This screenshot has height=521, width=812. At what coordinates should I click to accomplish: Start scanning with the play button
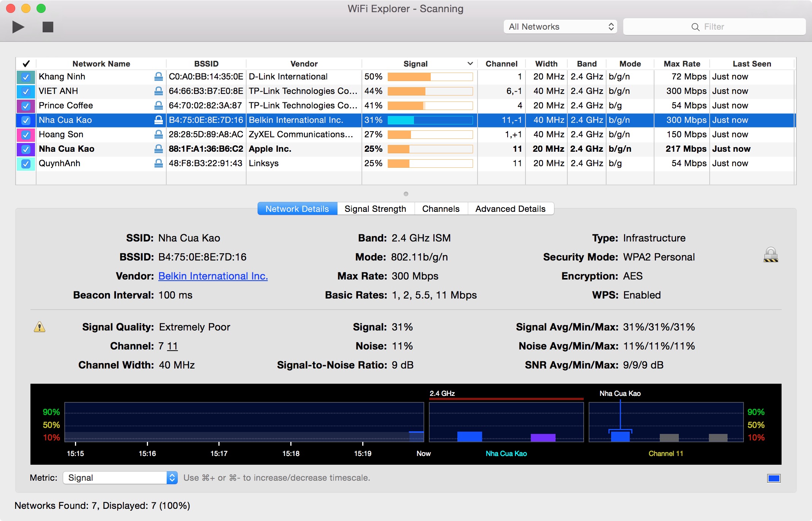(x=18, y=27)
